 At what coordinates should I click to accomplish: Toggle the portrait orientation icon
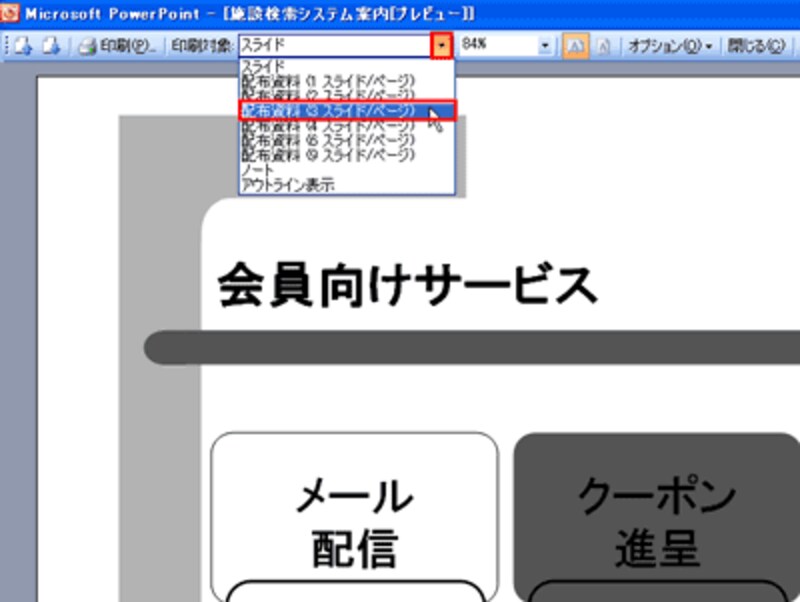point(603,46)
